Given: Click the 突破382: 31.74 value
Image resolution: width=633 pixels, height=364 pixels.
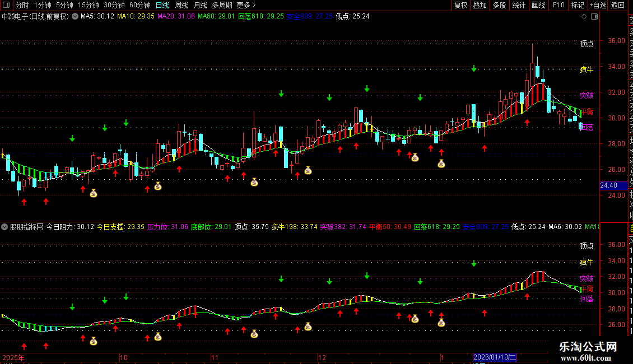Looking at the screenshot, I should click(x=343, y=227).
